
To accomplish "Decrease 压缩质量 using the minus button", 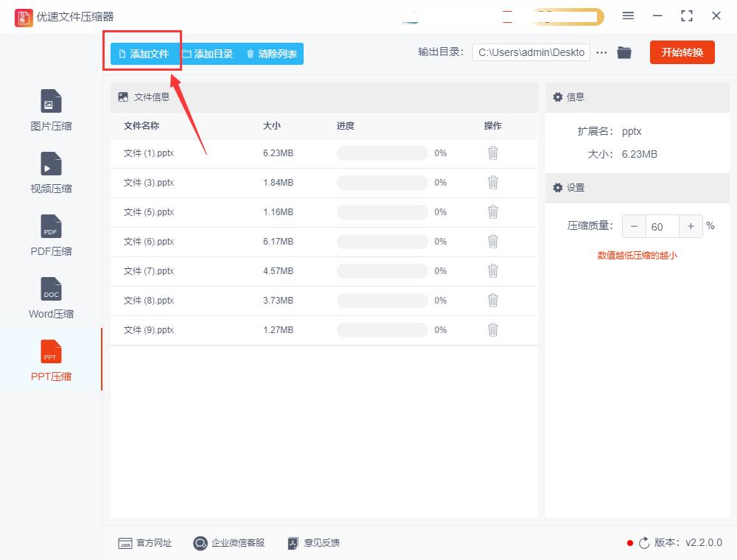I will (634, 226).
